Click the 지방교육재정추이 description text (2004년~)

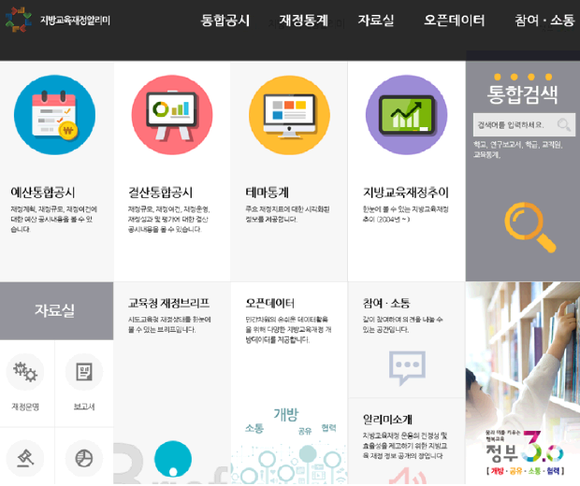click(405, 214)
